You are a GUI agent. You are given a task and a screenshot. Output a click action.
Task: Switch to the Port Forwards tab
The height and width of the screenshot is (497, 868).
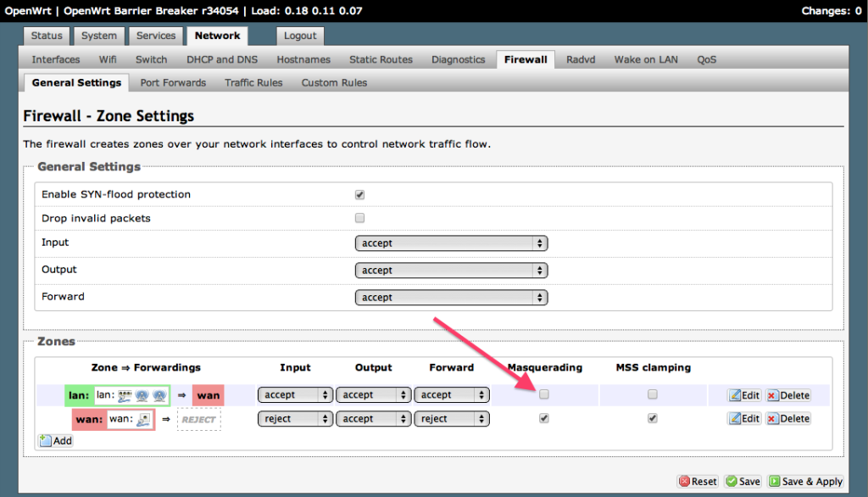[173, 82]
